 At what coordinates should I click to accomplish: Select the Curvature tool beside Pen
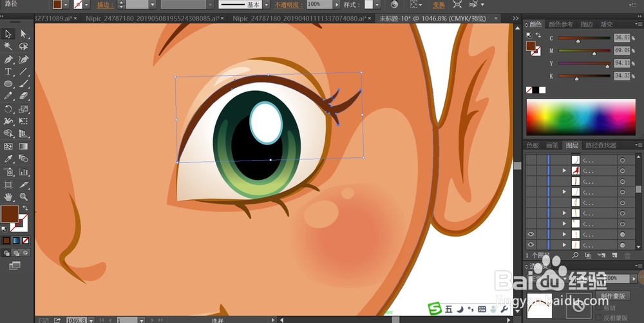23,59
